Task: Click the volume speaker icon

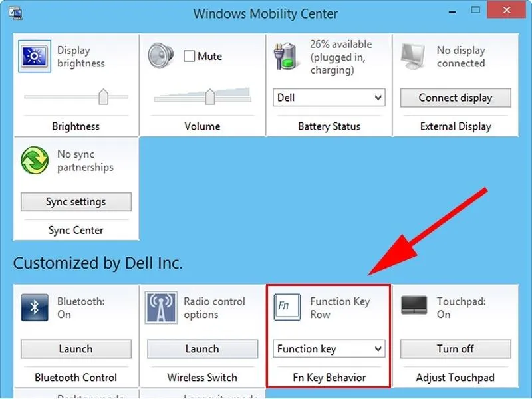Action: [160, 57]
